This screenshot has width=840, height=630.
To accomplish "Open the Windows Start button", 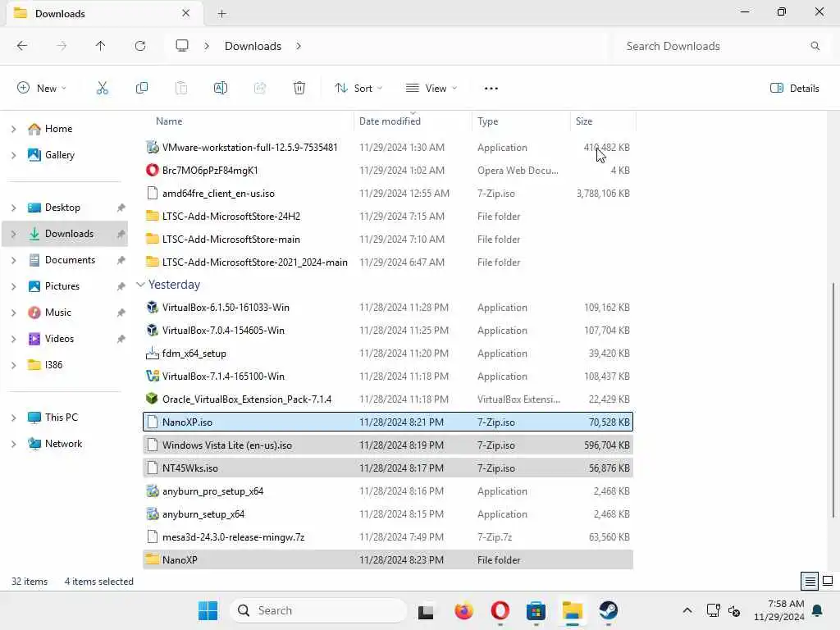I will point(208,610).
